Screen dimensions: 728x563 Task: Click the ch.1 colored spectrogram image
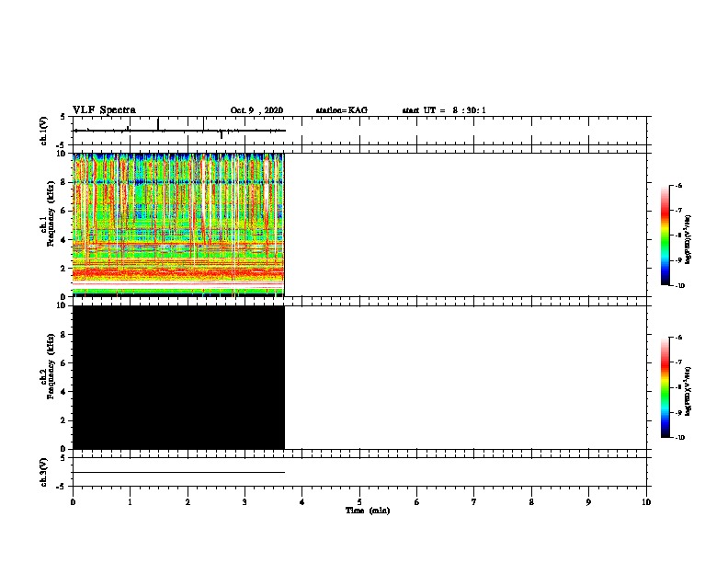pos(178,224)
